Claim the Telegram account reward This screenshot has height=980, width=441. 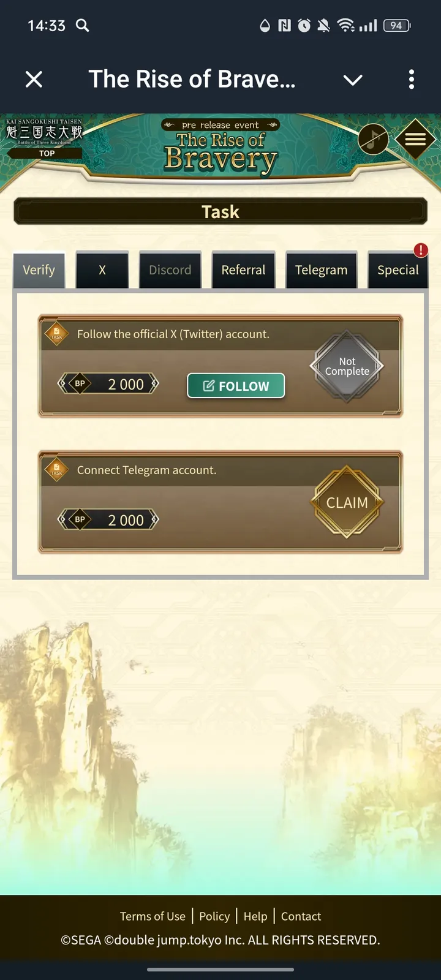(347, 502)
